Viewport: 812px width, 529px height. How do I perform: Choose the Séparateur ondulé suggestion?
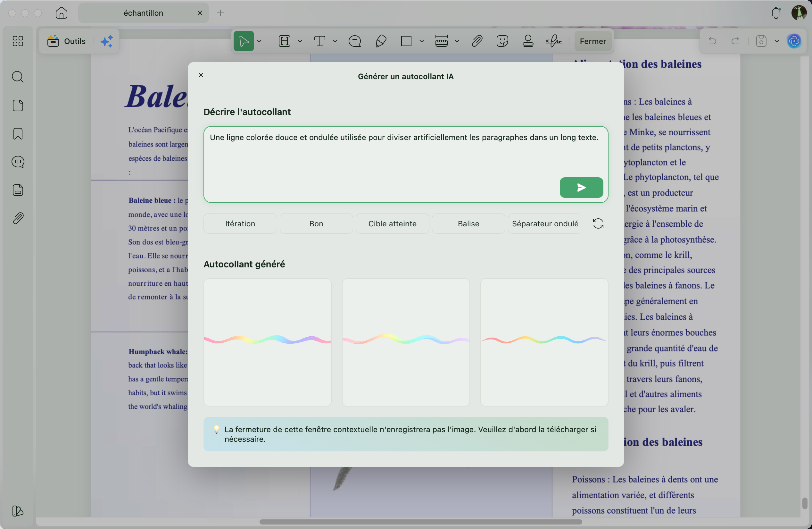pos(545,223)
